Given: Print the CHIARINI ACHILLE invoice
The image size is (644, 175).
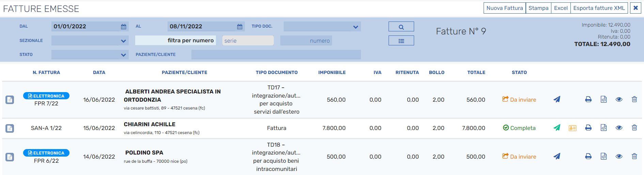Looking at the screenshot, I should [x=588, y=128].
